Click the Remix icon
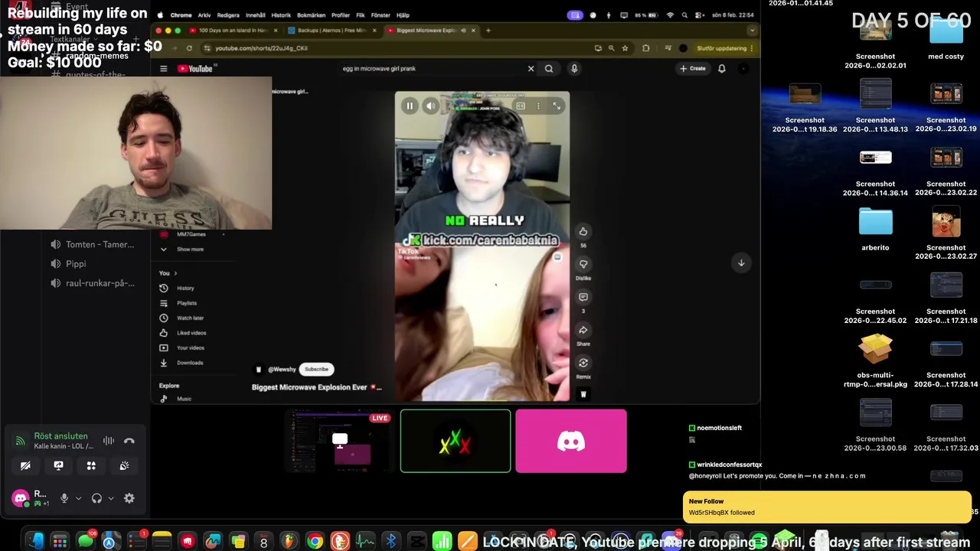980x551 pixels. [583, 363]
